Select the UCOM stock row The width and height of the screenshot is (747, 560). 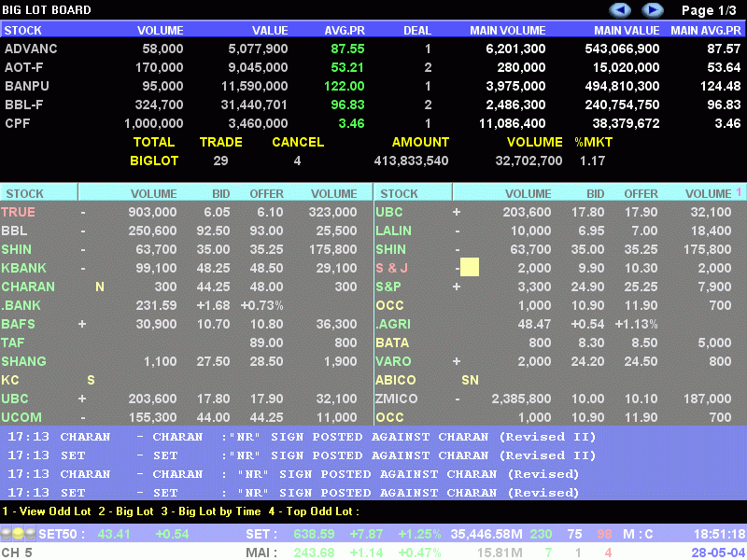186,417
